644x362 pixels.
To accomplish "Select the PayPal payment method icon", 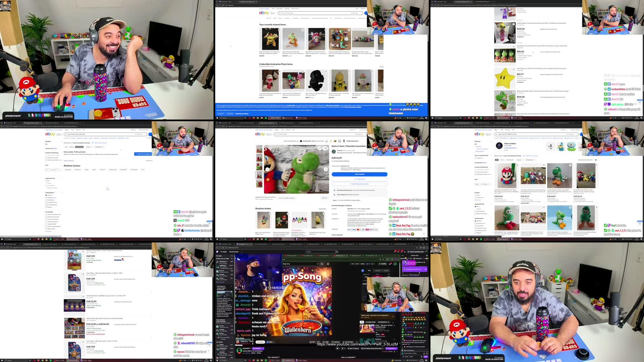I will point(349,229).
